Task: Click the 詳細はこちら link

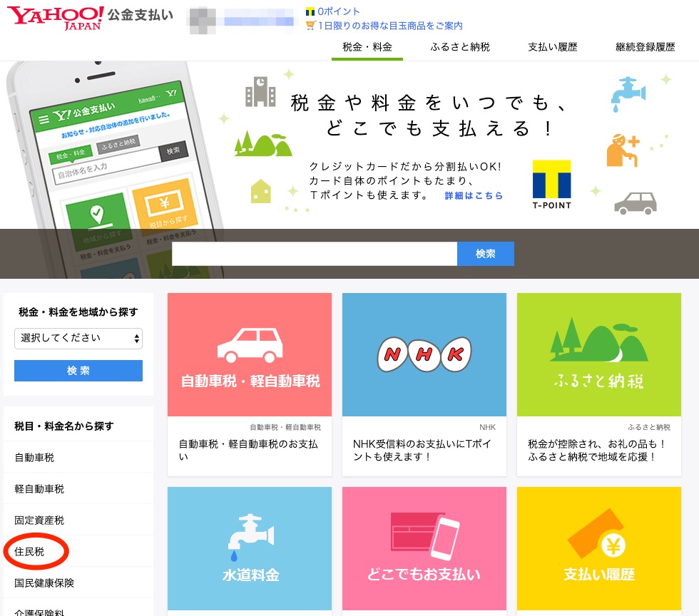Action: [474, 195]
